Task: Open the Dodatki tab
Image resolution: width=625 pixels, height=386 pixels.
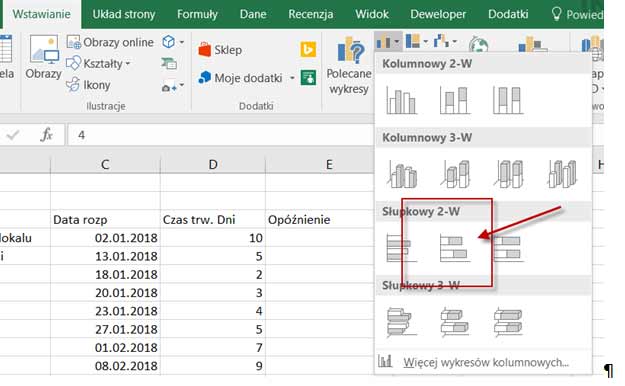Action: 508,14
